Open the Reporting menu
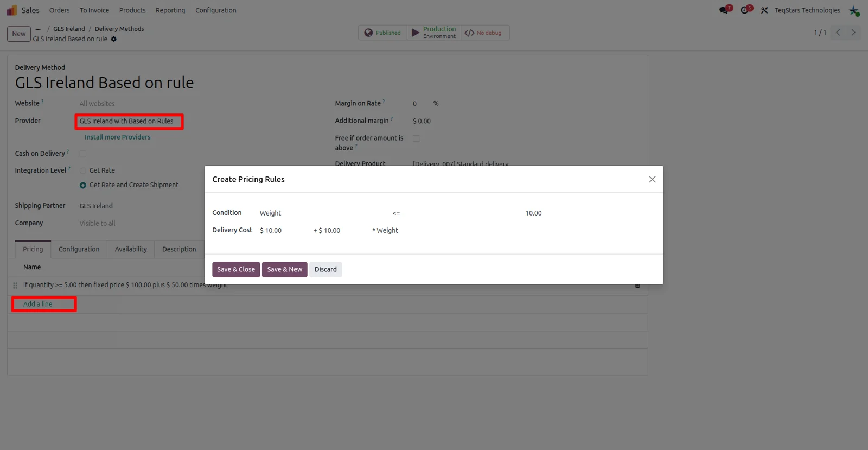The width and height of the screenshot is (868, 450). (x=170, y=10)
